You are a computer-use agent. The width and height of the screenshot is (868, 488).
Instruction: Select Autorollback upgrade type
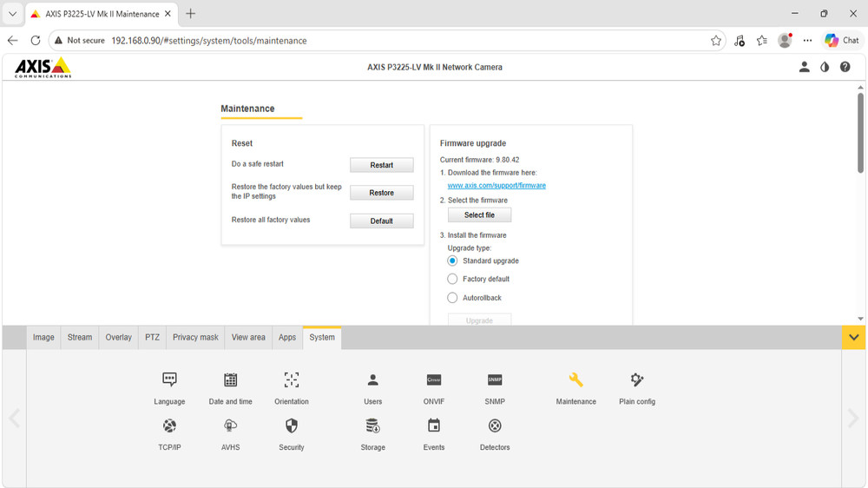[x=452, y=298]
